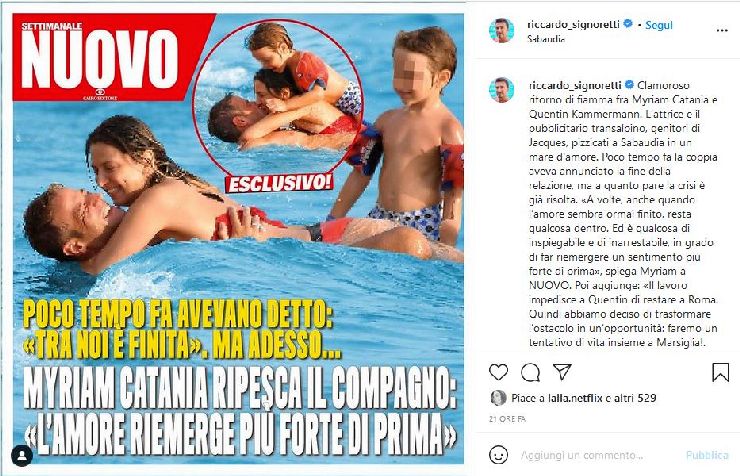Click the NUOVO magazine cover image

coord(237,238)
